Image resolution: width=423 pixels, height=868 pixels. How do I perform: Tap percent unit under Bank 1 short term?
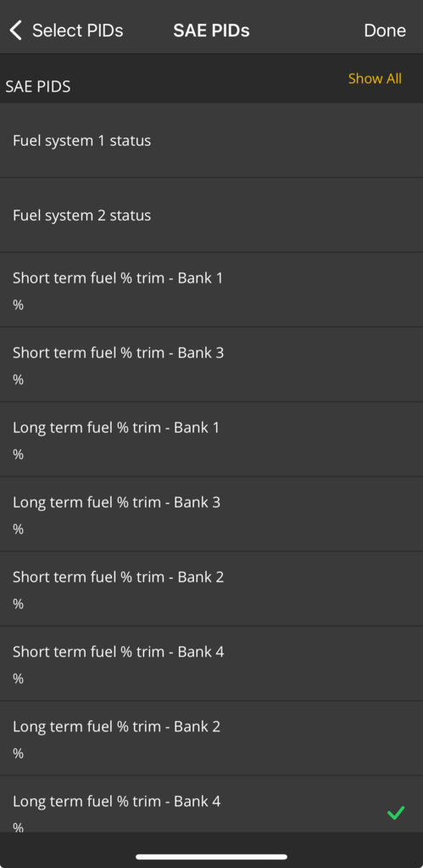point(19,305)
